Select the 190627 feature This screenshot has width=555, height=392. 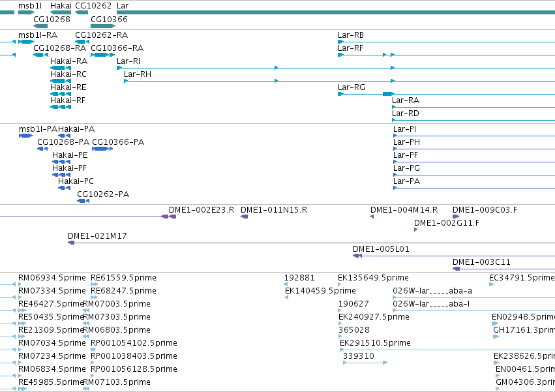(353, 305)
